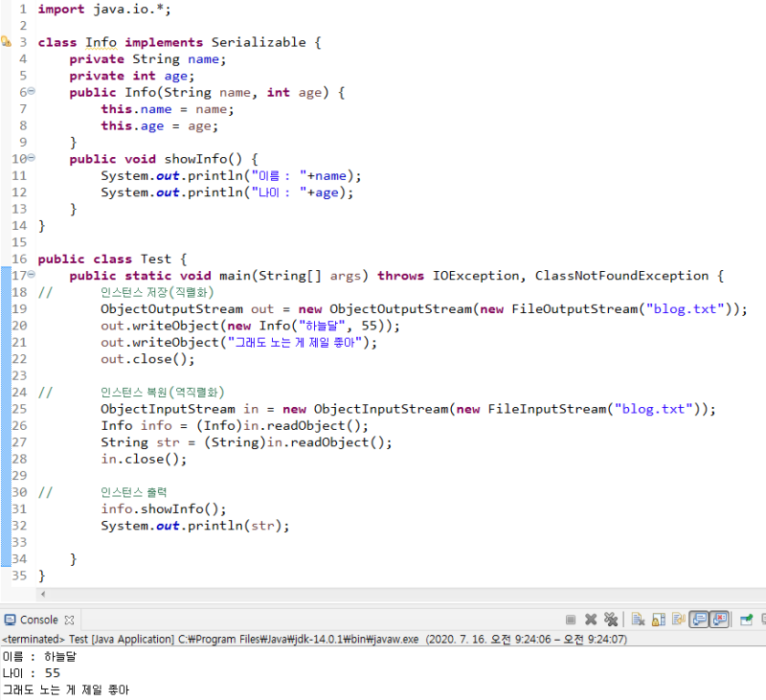
Task: Clear the console output
Action: (639, 619)
